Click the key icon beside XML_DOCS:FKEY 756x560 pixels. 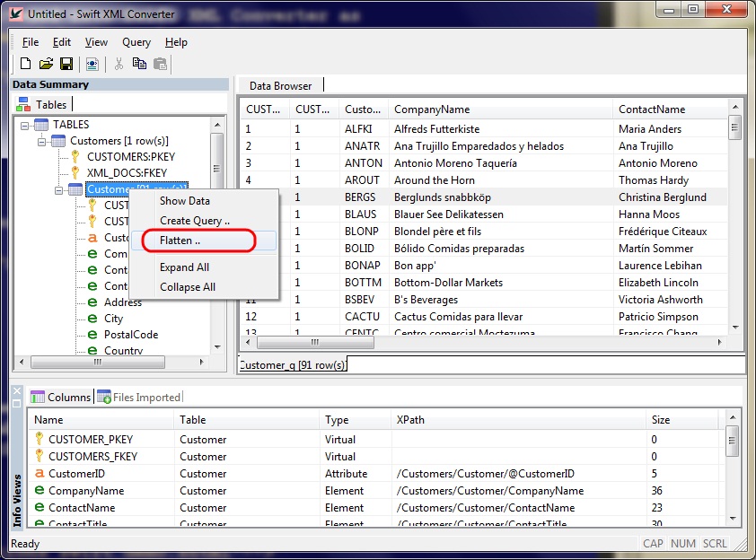[75, 172]
